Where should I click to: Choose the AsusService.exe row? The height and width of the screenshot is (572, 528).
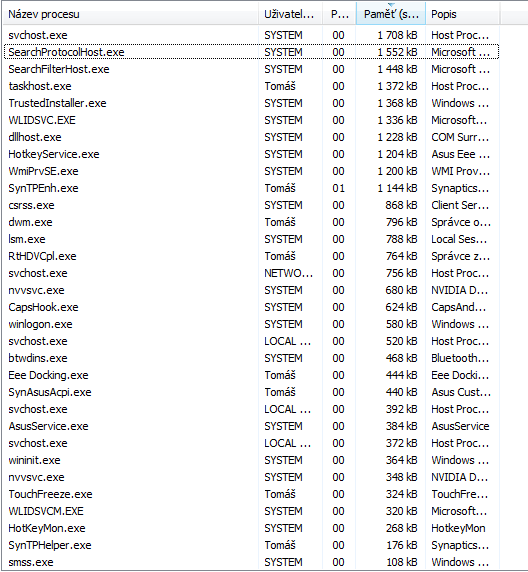tap(251, 426)
